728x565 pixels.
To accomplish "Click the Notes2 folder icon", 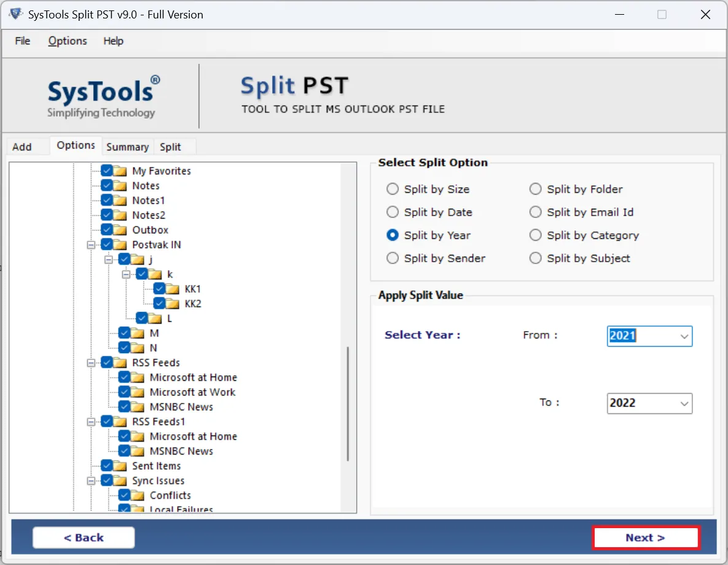I will tap(120, 215).
